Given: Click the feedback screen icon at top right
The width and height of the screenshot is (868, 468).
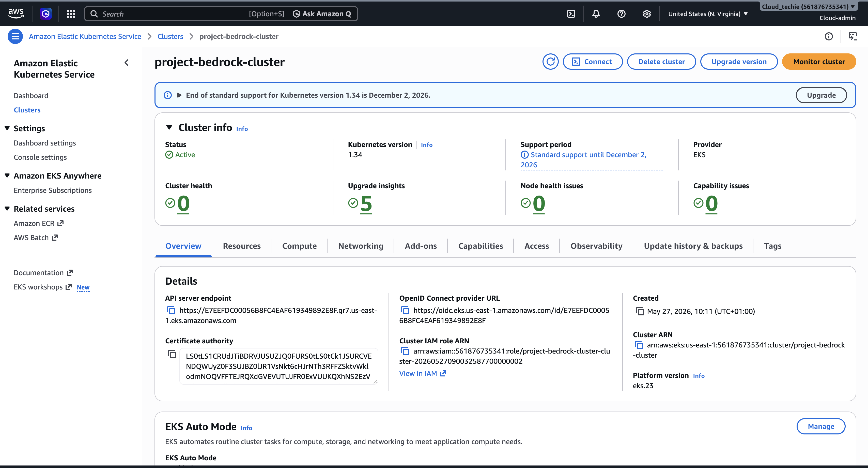Looking at the screenshot, I should coord(853,36).
